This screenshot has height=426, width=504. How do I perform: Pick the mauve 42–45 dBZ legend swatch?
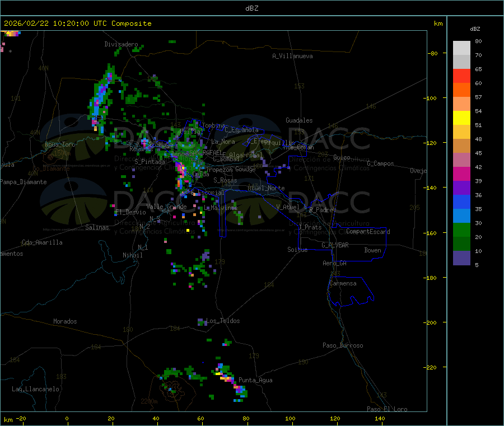coord(461,160)
